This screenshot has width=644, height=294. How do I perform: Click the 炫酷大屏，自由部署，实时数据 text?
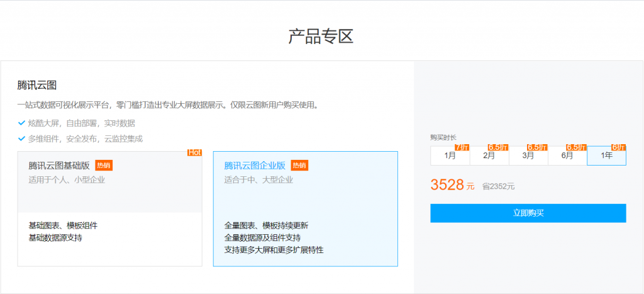81,123
